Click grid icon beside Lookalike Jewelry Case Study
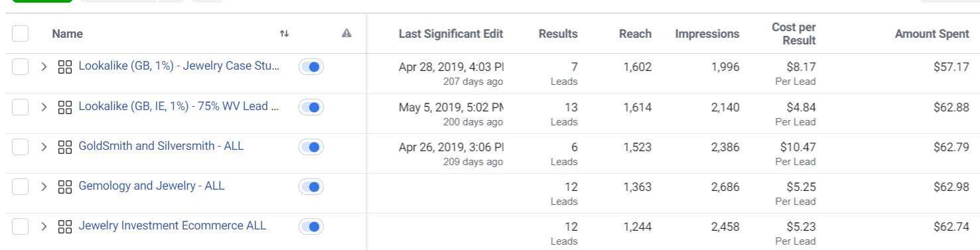The width and height of the screenshot is (980, 250). (x=65, y=67)
